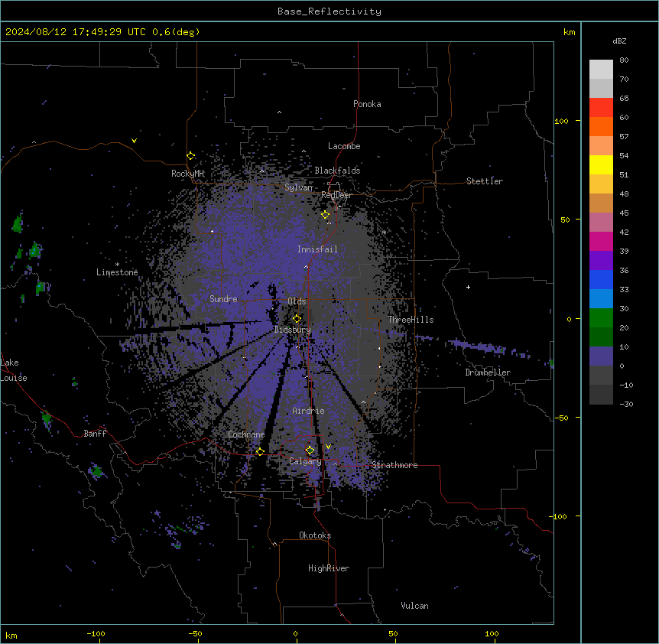Click the Olds label
Image resolution: width=659 pixels, height=644 pixels.
click(x=297, y=301)
